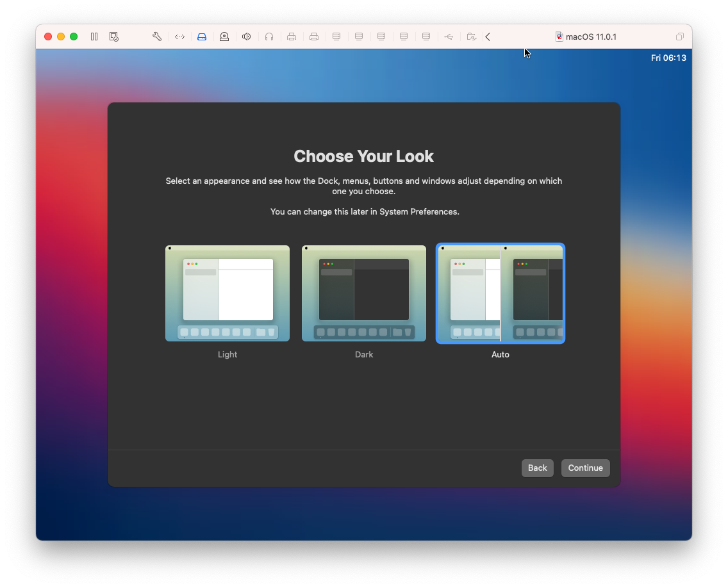Click the Continue button
Screen dimensions: 728x588
(585, 468)
